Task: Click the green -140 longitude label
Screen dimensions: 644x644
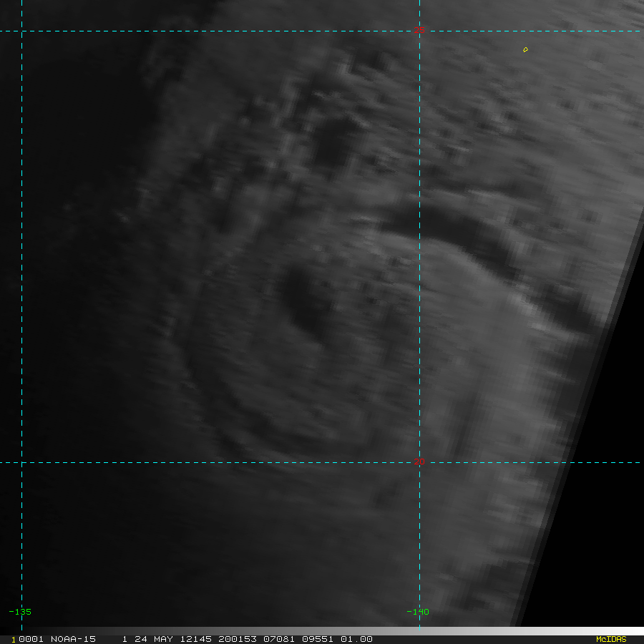Action: pyautogui.click(x=417, y=612)
